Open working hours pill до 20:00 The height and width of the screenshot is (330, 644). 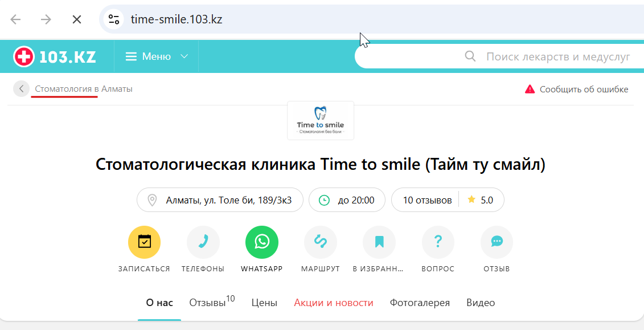(347, 200)
